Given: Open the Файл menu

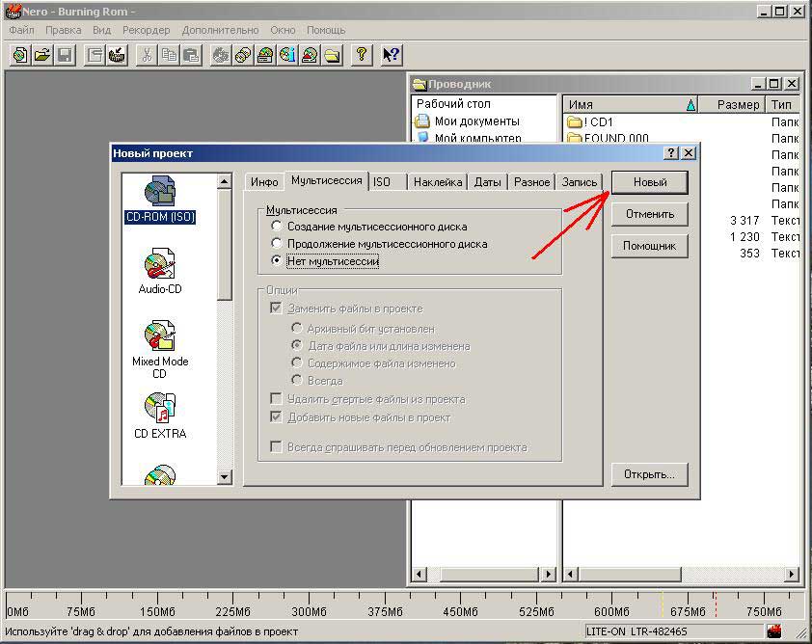Looking at the screenshot, I should tap(22, 30).
